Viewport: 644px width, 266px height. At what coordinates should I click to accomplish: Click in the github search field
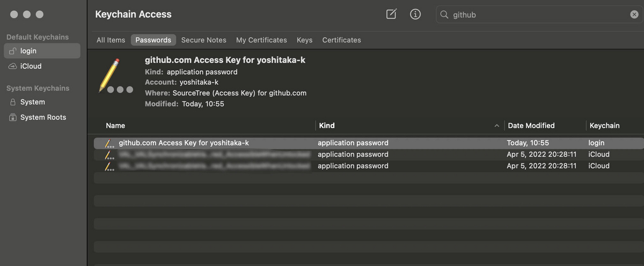tap(537, 15)
